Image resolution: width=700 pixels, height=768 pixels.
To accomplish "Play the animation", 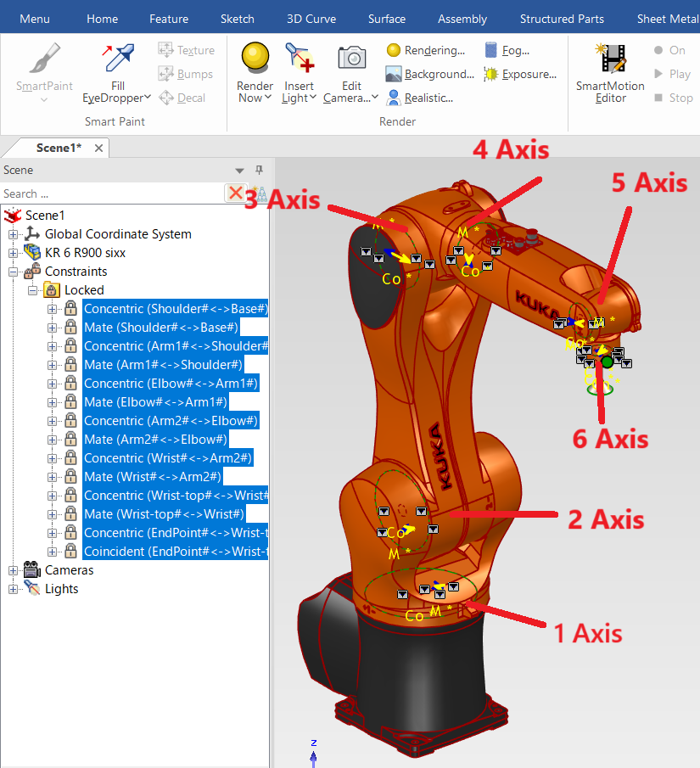I will [672, 74].
